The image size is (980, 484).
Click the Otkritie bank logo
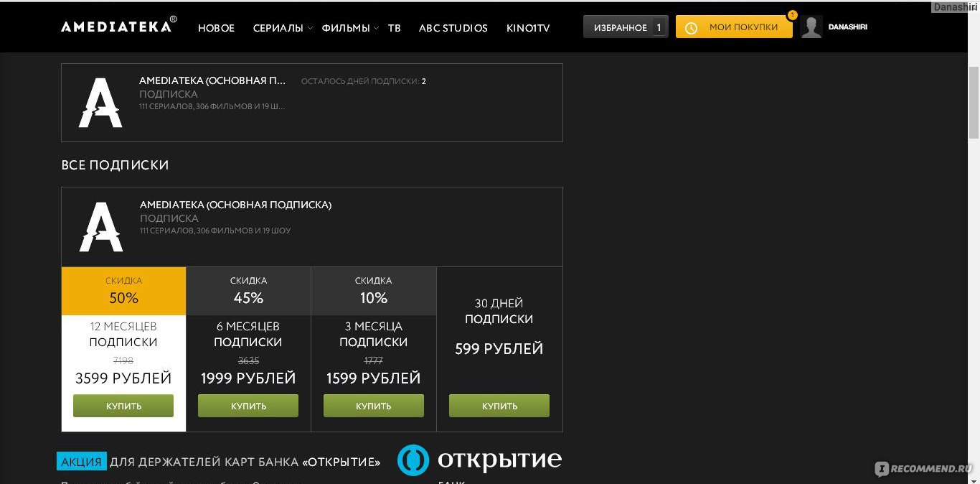pyautogui.click(x=480, y=460)
